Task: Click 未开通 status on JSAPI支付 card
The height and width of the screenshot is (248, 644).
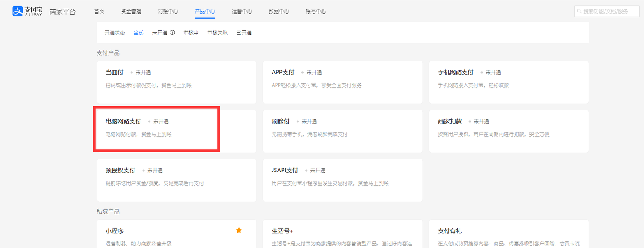Action: [318, 171]
